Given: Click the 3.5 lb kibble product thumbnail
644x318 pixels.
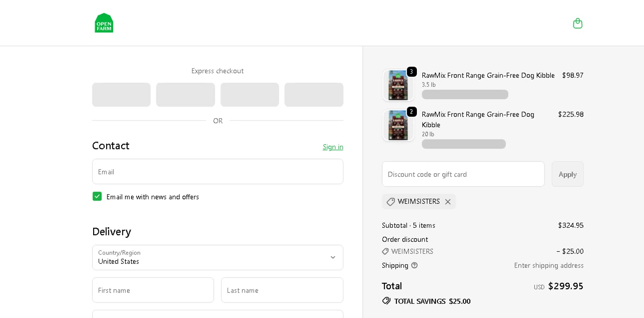Looking at the screenshot, I should coord(398,85).
